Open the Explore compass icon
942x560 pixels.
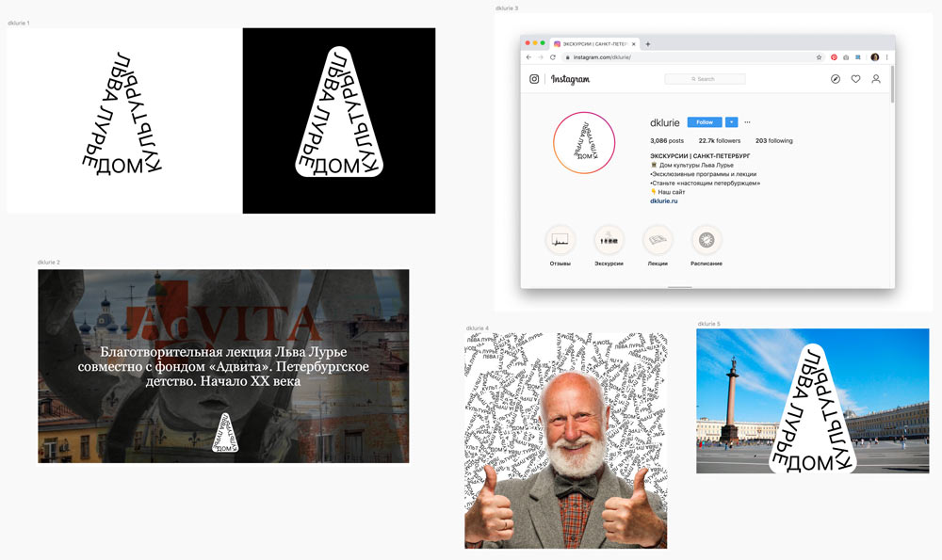click(x=835, y=79)
